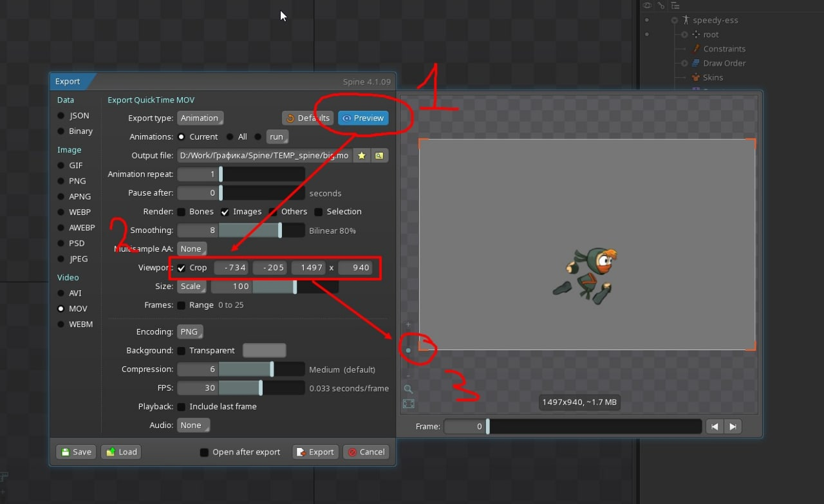Open the Encoding PNG dropdown

(x=190, y=332)
